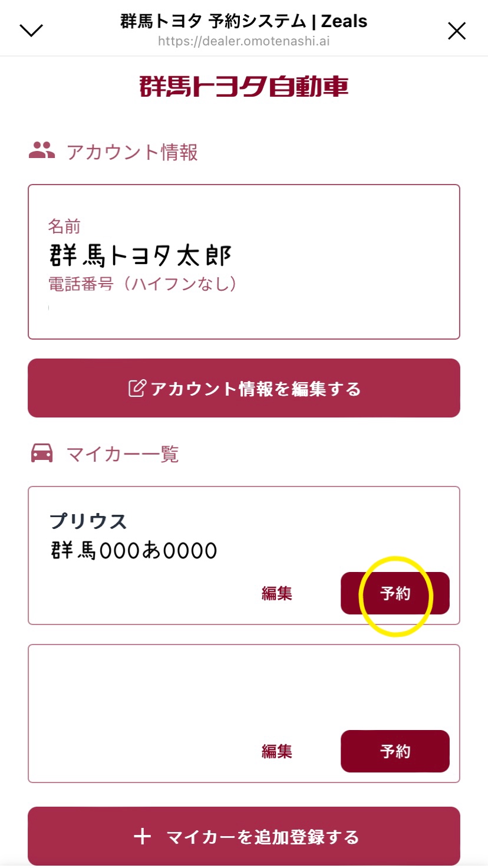Close the in-app browser with the X
This screenshot has width=488, height=868.
[457, 31]
